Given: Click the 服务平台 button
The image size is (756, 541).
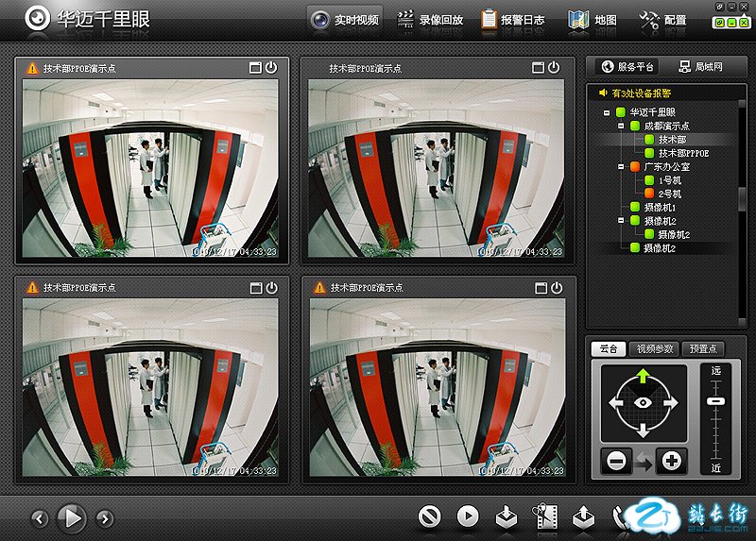Looking at the screenshot, I should (x=627, y=67).
